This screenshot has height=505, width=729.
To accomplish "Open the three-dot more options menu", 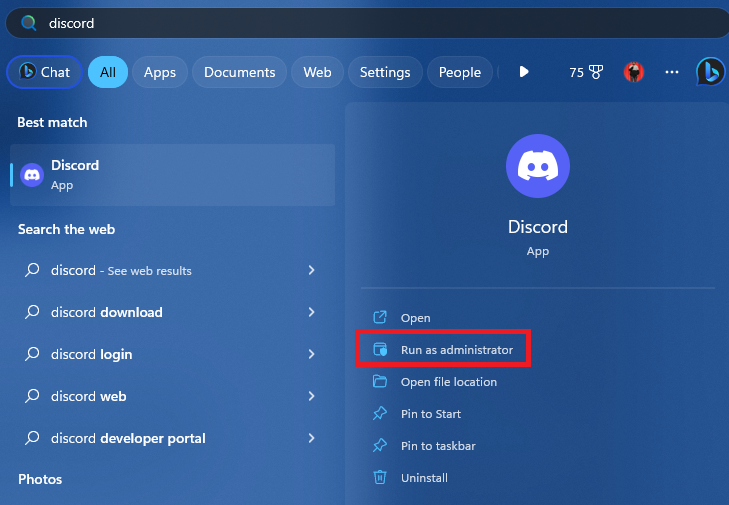I will [x=672, y=72].
